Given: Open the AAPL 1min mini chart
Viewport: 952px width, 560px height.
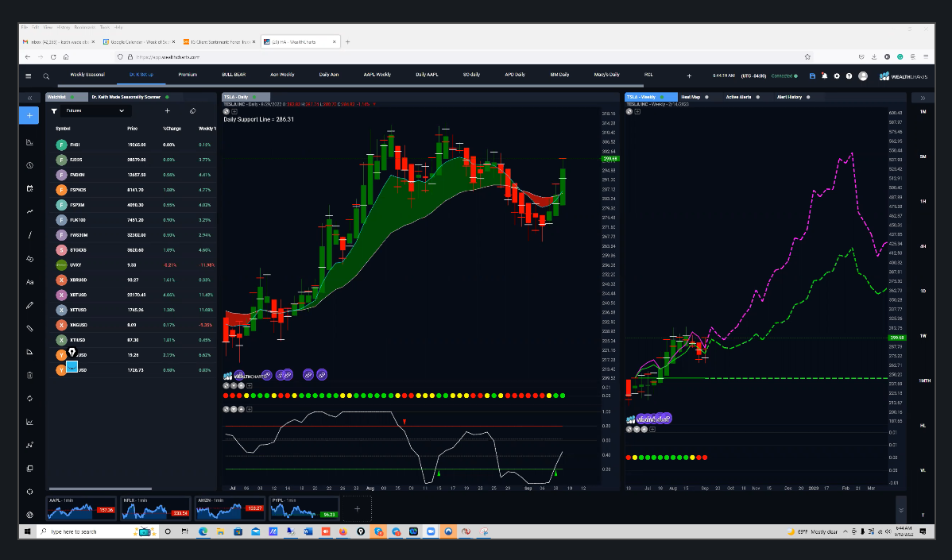Looking at the screenshot, I should pos(82,508).
